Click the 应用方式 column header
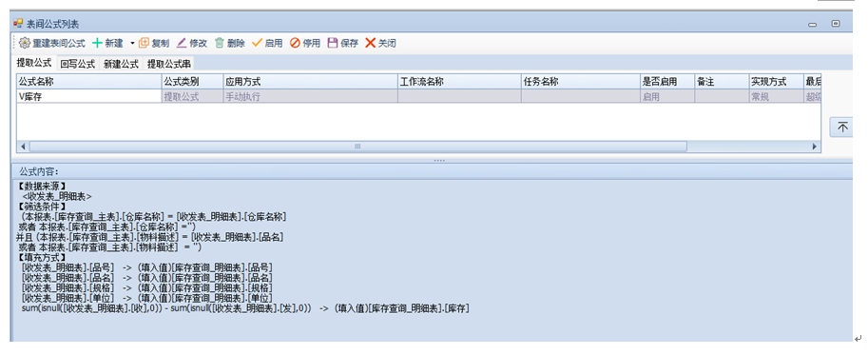The image size is (868, 355). pos(310,82)
